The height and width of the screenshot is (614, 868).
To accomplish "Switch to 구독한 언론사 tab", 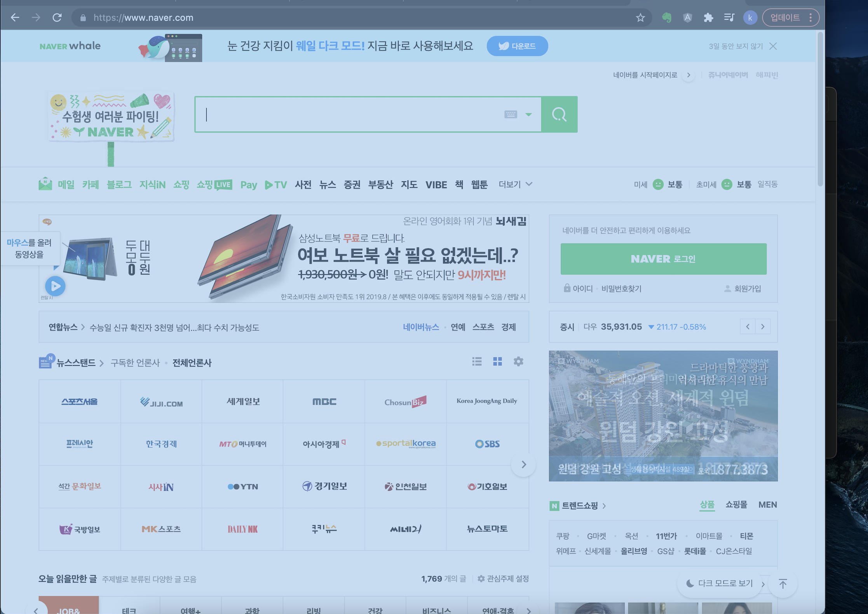I will coord(135,363).
